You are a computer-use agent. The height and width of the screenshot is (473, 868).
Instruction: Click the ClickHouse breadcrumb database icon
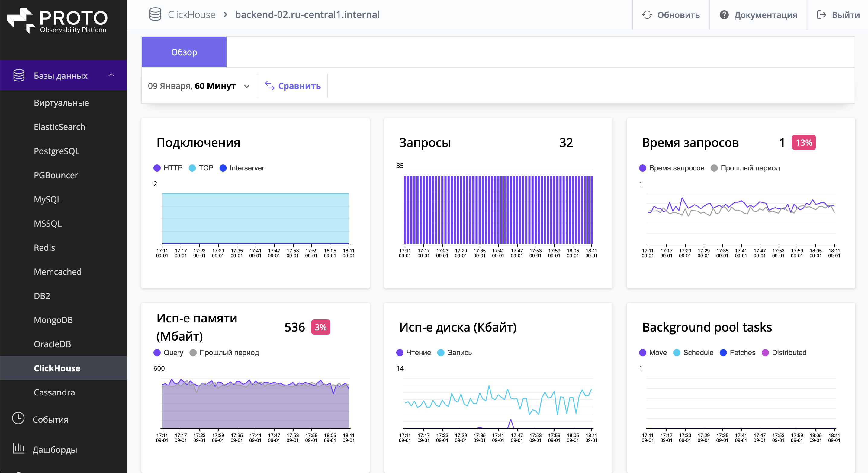coord(155,14)
